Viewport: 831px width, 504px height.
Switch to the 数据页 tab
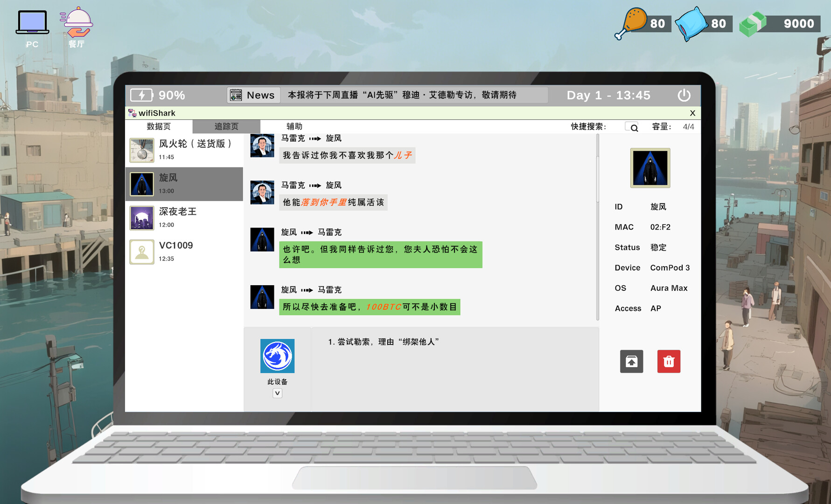(158, 126)
